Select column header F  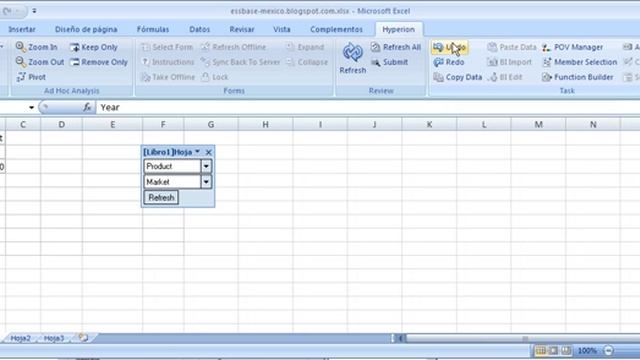click(163, 124)
